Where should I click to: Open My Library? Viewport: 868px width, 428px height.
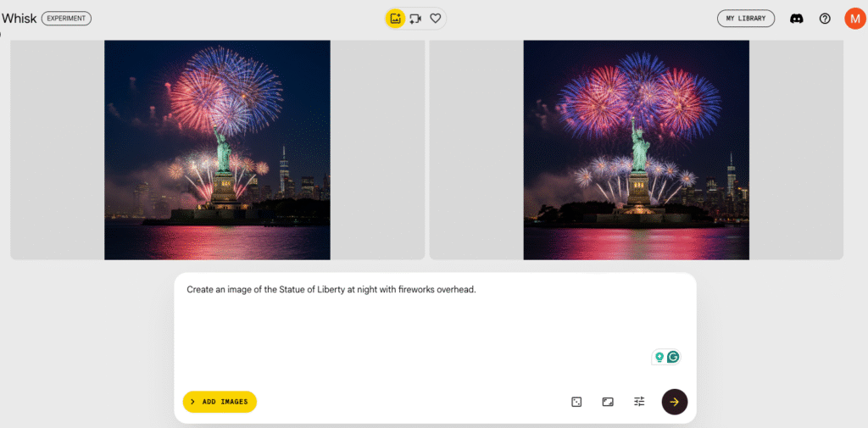click(746, 19)
